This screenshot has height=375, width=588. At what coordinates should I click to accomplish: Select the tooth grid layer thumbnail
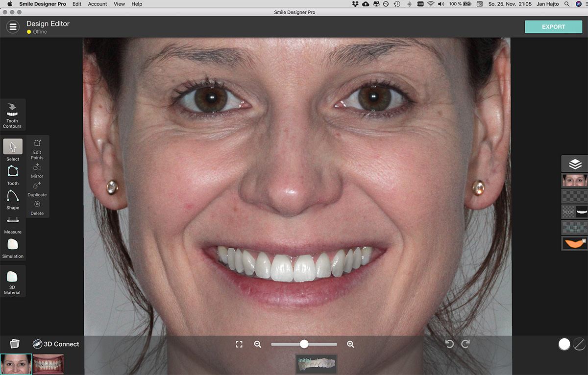[574, 227]
